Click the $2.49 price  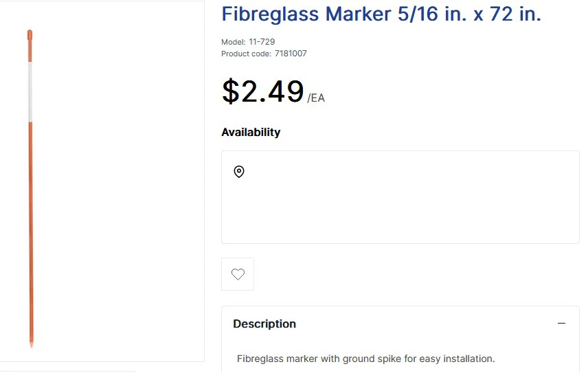pos(262,91)
